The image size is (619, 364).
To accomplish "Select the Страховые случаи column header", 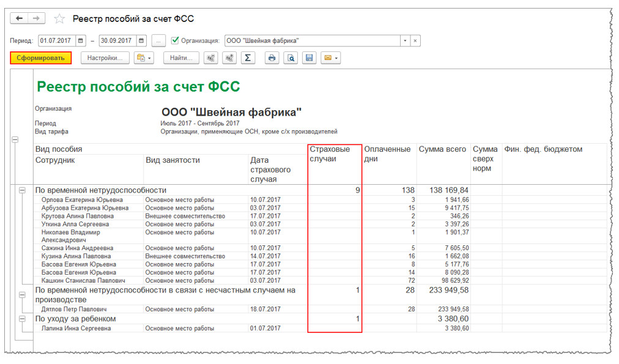I will (335, 164).
